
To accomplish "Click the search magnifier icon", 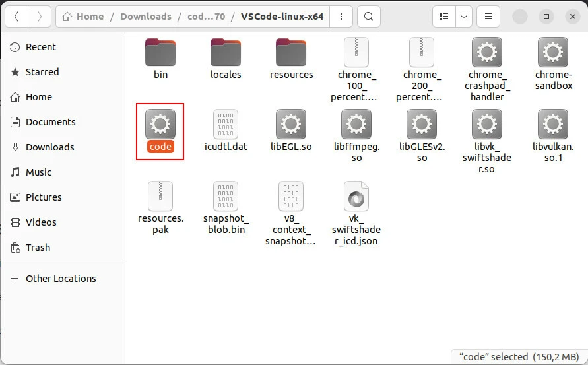I will click(x=369, y=17).
